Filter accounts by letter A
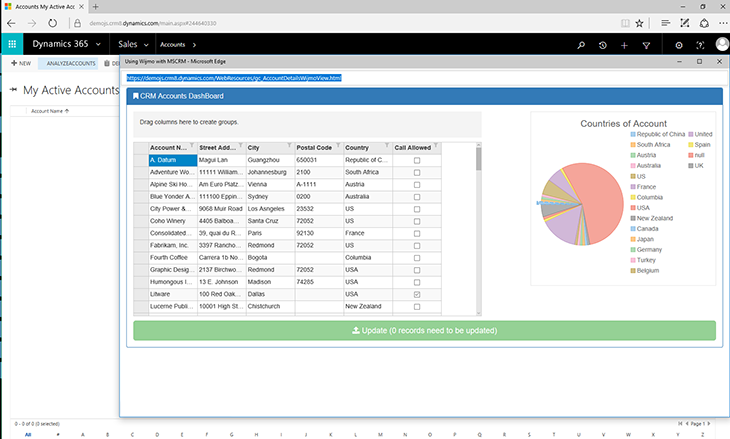 (x=83, y=434)
